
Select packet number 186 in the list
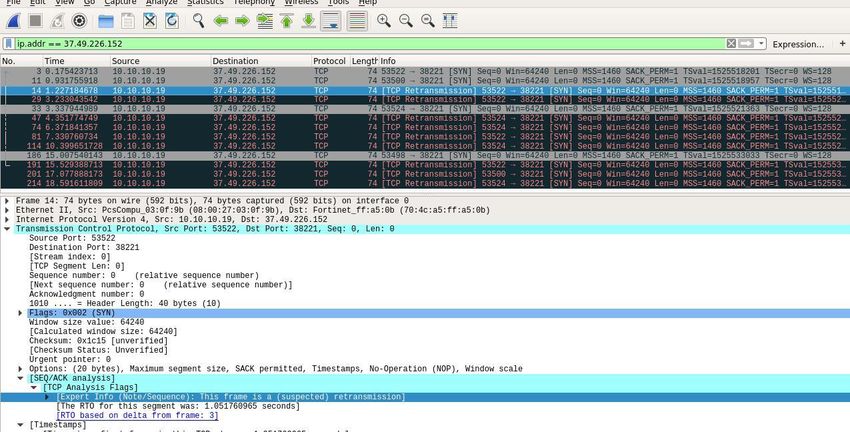425,156
